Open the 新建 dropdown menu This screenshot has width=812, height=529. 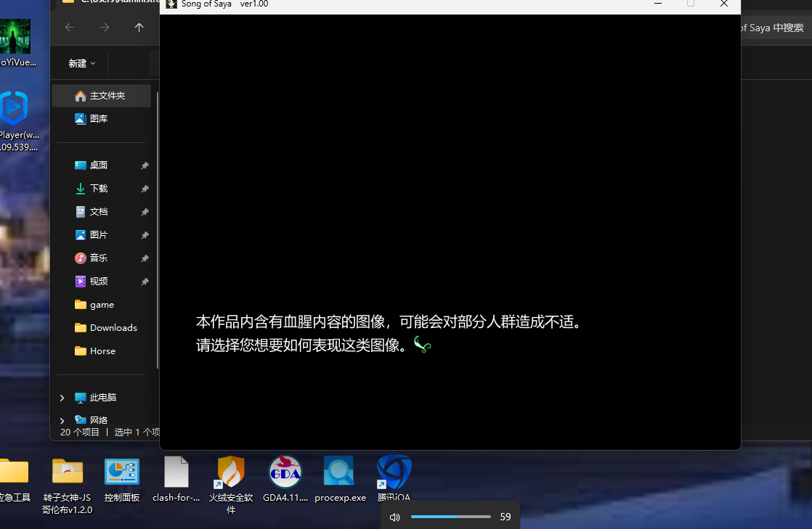82,63
